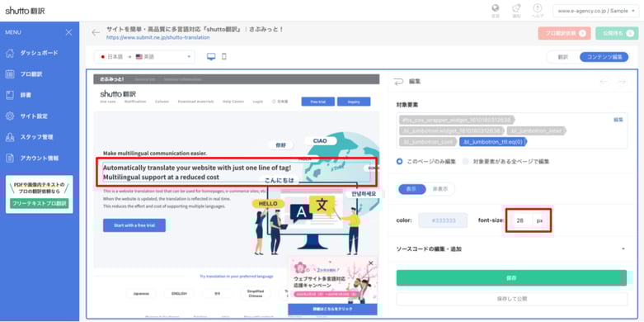Image resolution: width=644 pixels, height=322 pixels.
Task: Click Download materials in the preview navigation
Action: 196,102
